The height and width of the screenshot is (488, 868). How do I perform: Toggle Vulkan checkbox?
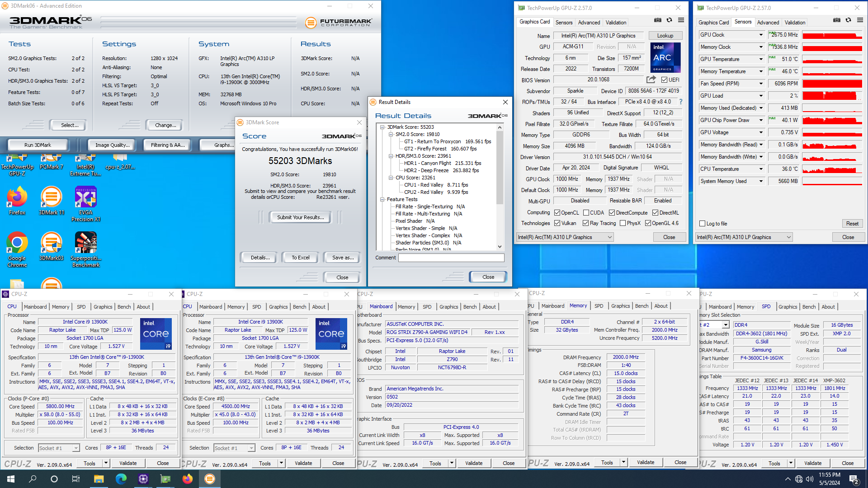pos(557,223)
